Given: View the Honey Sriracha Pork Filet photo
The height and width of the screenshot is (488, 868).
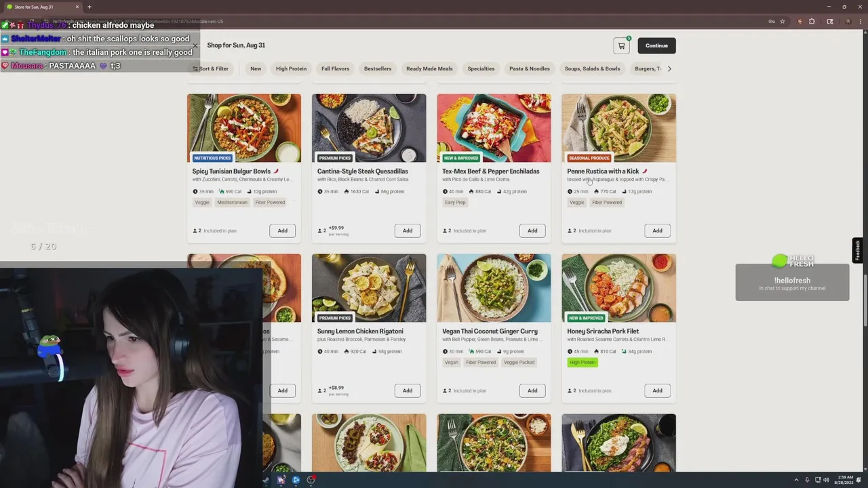Looking at the screenshot, I should tap(618, 288).
